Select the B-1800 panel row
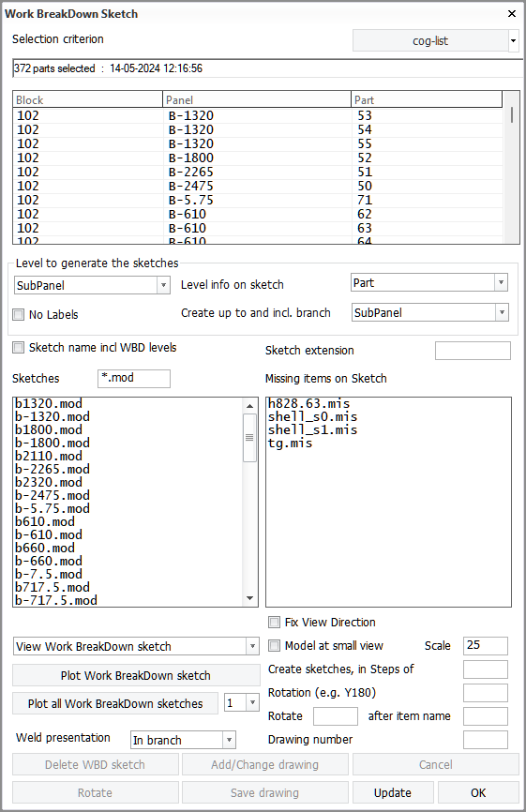This screenshot has width=526, height=812. [258, 158]
